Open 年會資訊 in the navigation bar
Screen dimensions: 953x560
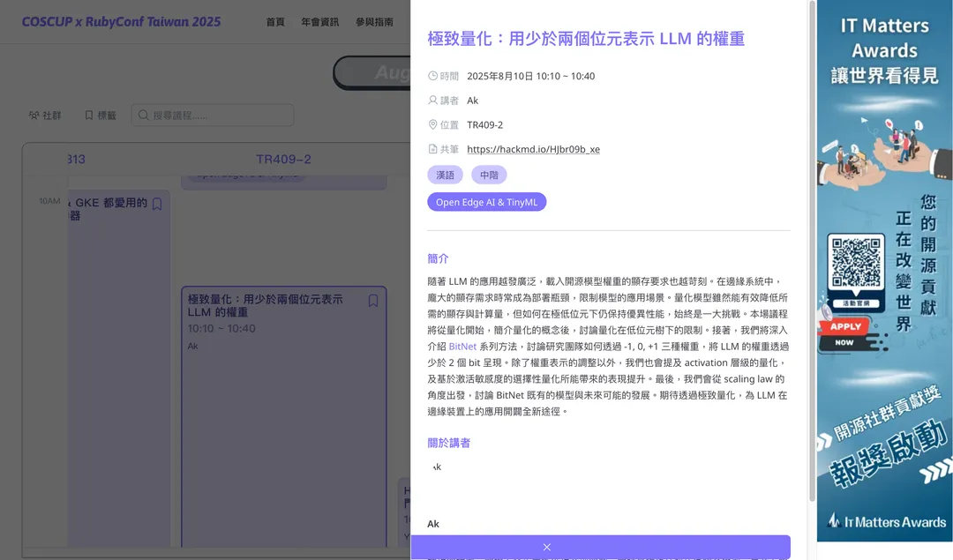tap(319, 23)
